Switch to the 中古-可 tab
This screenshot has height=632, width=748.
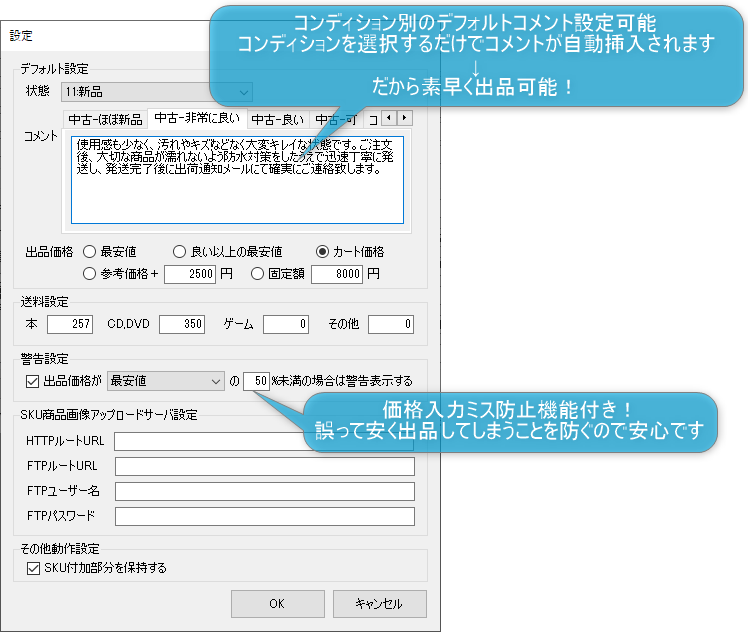click(335, 119)
